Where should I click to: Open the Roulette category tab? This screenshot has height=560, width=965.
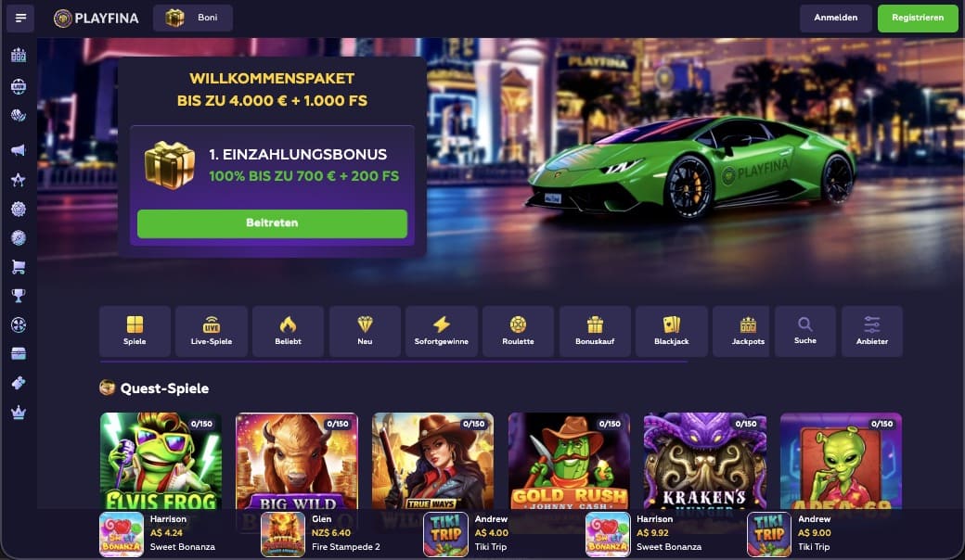tap(518, 331)
